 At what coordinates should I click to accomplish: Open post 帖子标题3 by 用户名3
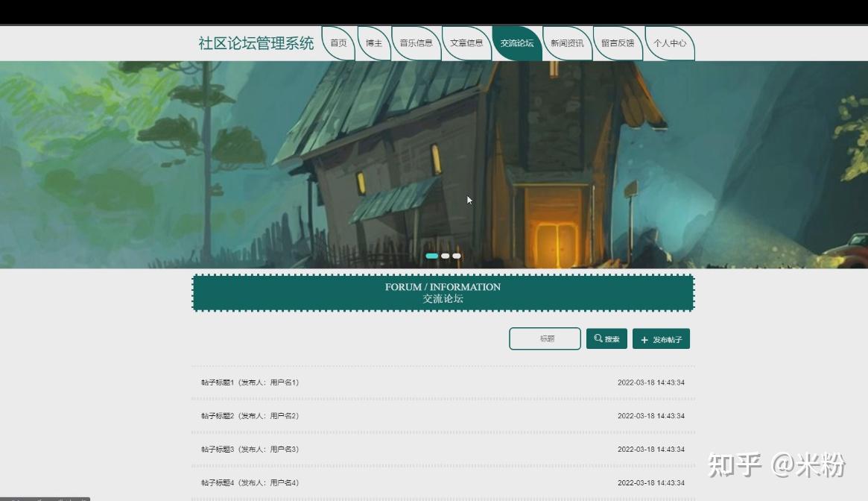click(250, 450)
